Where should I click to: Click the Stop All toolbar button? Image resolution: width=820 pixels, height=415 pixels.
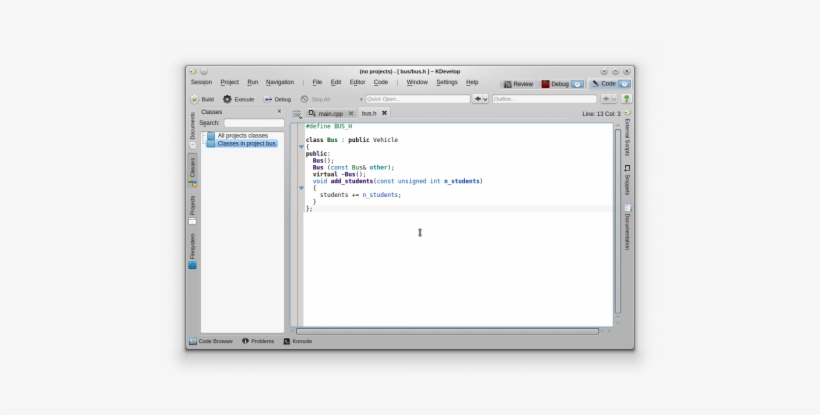[x=315, y=99]
